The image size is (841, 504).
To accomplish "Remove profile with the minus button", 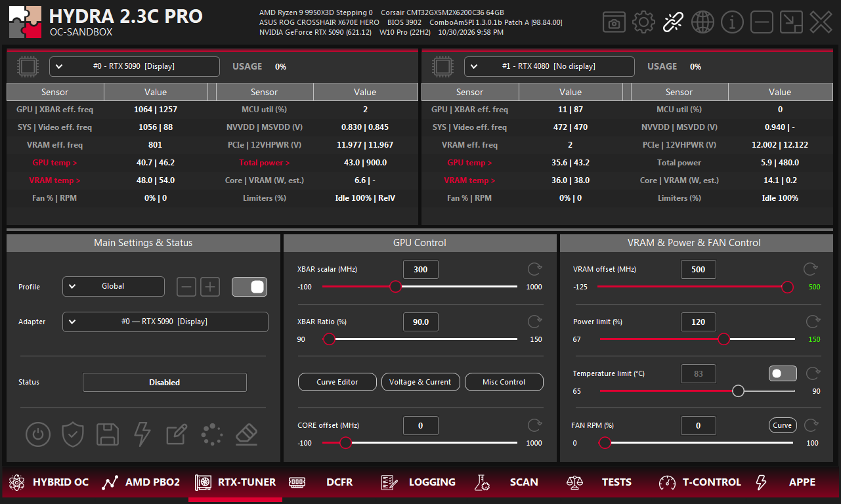I will coord(186,287).
